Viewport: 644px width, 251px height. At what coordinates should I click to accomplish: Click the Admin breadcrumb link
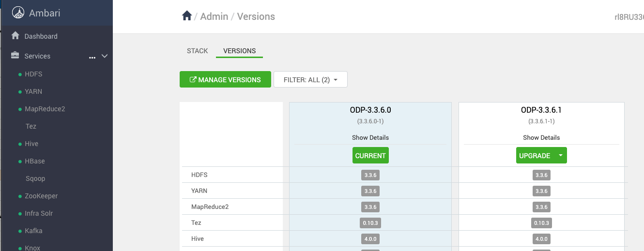(214, 16)
